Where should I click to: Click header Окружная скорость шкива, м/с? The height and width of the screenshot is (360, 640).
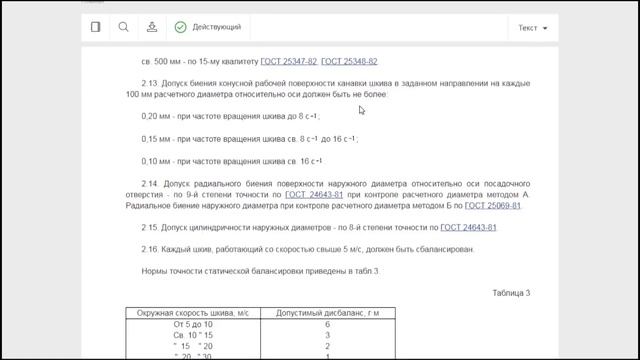[193, 313]
